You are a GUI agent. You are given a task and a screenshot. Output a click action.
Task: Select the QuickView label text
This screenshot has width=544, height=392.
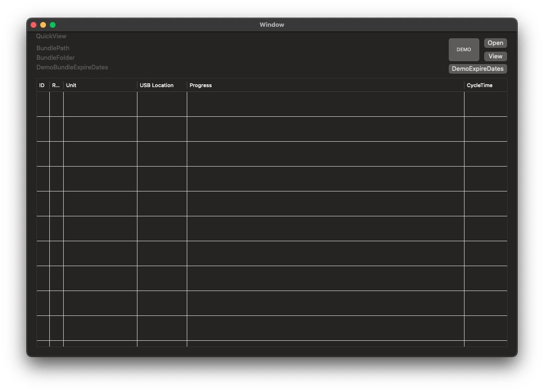pos(51,36)
